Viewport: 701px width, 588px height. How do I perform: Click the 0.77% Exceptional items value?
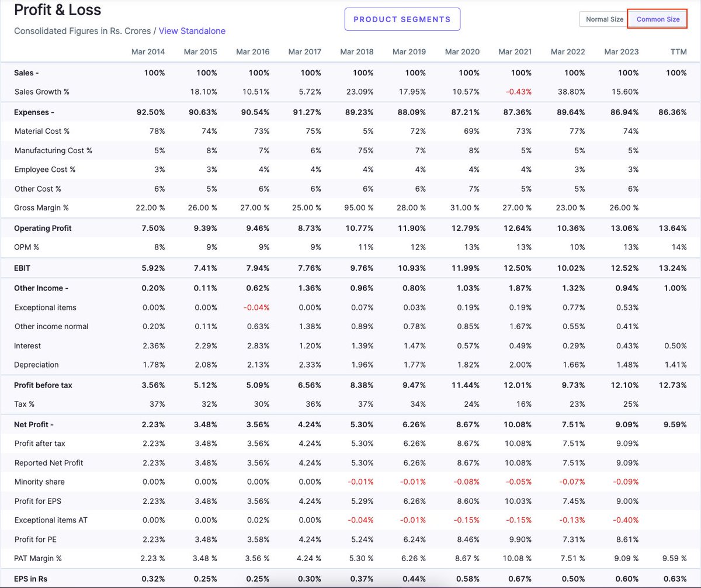click(574, 307)
